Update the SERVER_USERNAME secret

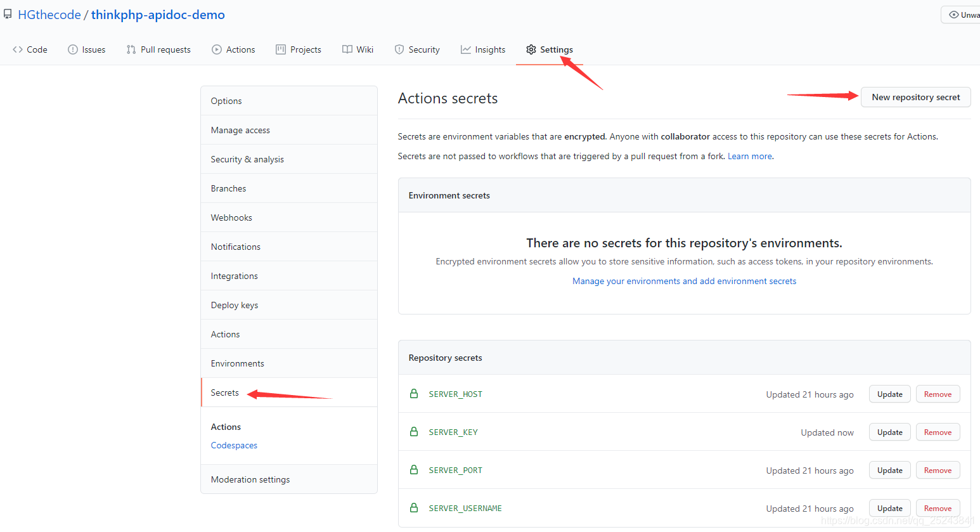point(889,508)
